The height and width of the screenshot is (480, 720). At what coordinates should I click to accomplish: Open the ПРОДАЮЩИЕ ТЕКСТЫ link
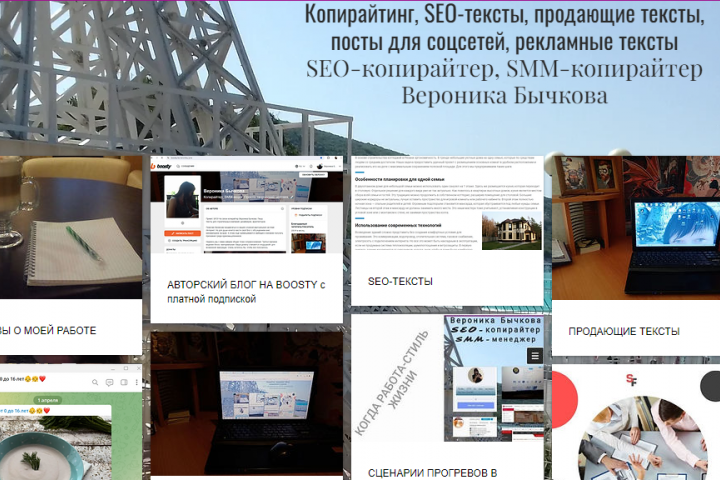point(624,331)
